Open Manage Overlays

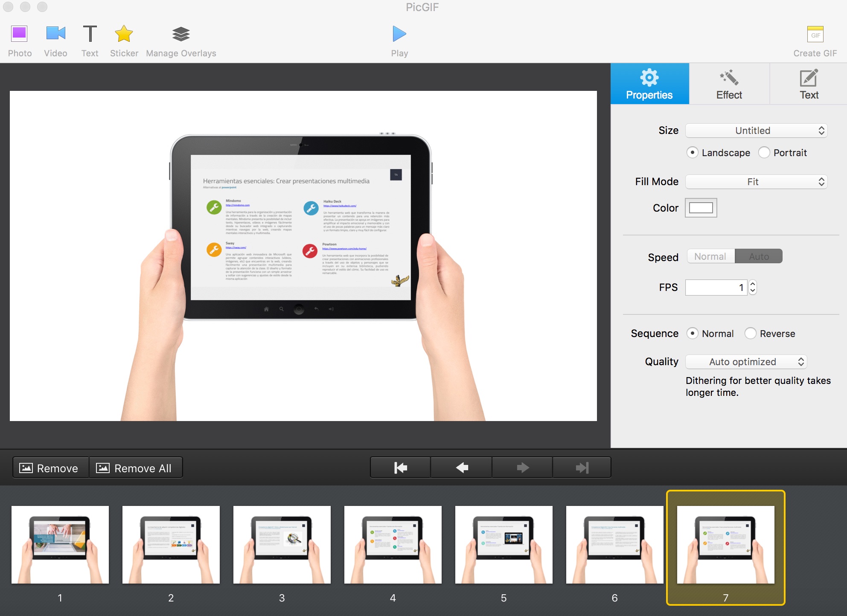point(181,34)
